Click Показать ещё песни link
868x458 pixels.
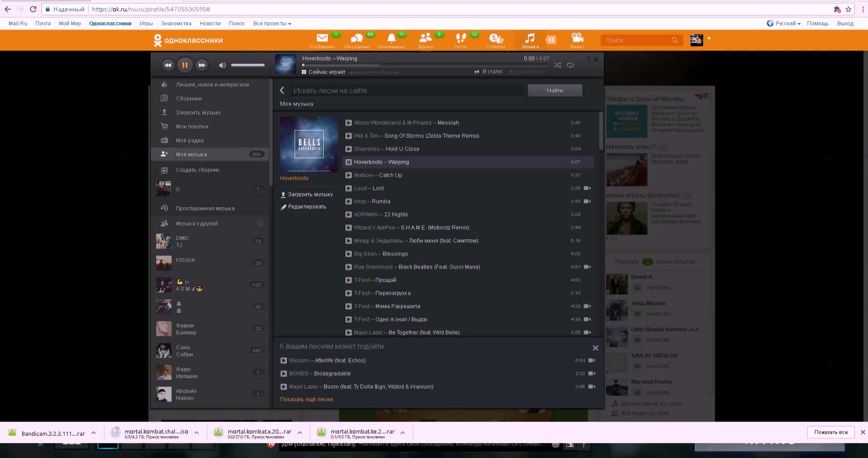[x=306, y=399]
